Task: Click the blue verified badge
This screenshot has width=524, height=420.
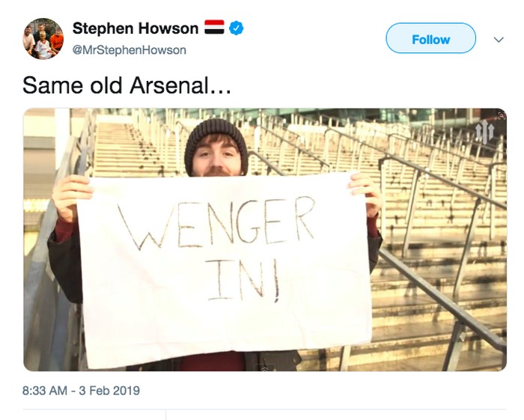Action: (x=237, y=28)
